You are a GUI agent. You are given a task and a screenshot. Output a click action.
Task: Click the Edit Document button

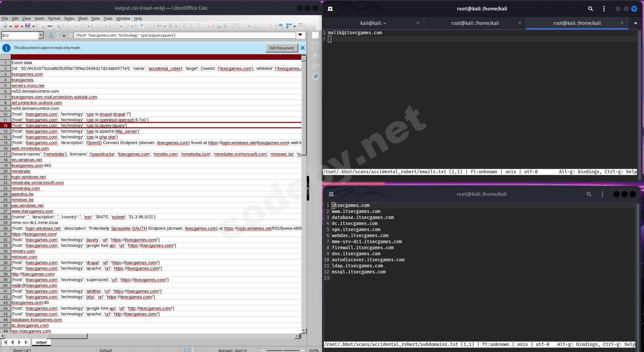click(281, 48)
